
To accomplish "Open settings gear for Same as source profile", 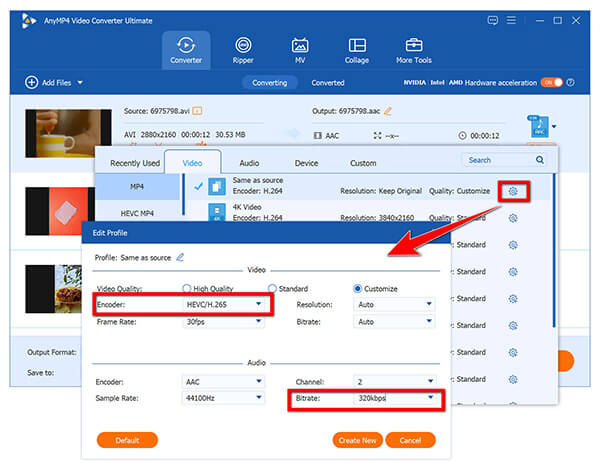I will [514, 191].
